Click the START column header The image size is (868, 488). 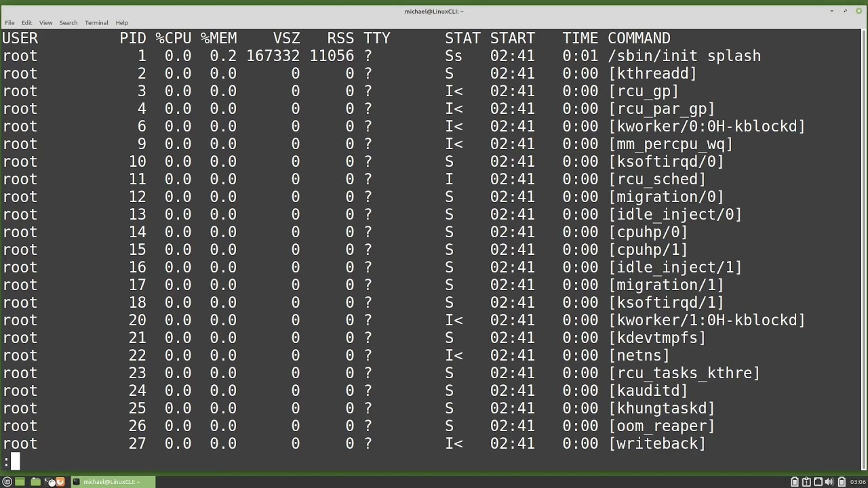click(513, 38)
